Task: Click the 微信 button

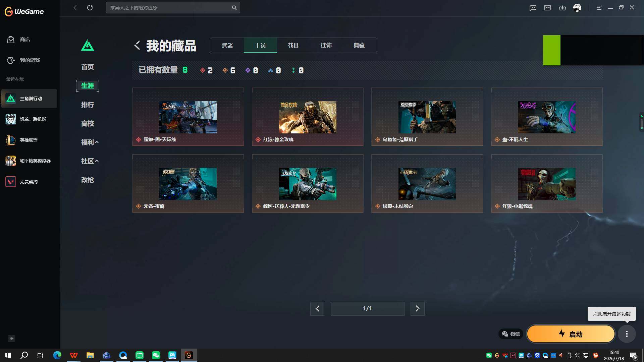Action: click(511, 334)
